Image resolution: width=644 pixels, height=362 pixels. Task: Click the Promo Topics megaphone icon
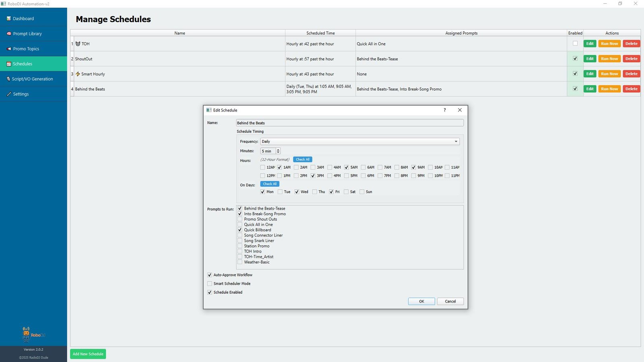(9, 49)
